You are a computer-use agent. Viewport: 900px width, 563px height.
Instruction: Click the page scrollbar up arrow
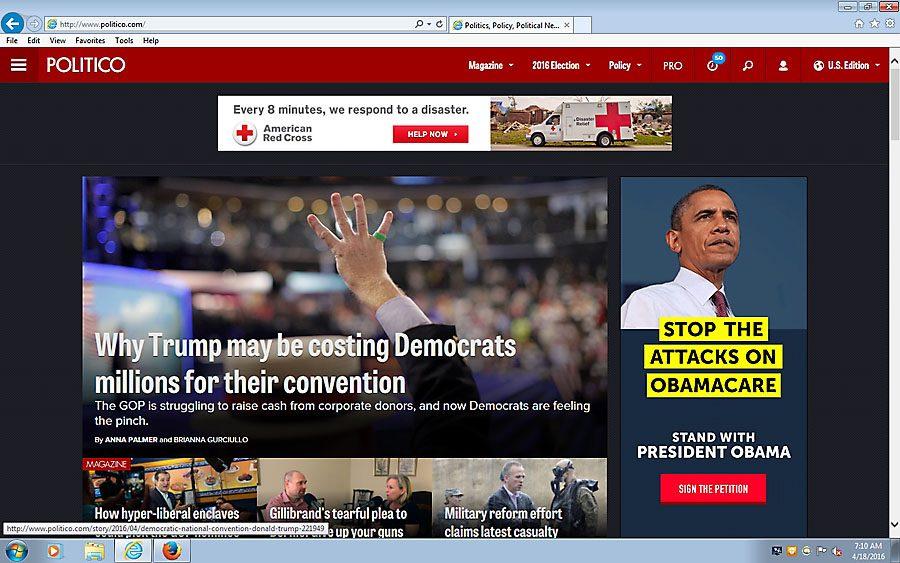point(894,60)
